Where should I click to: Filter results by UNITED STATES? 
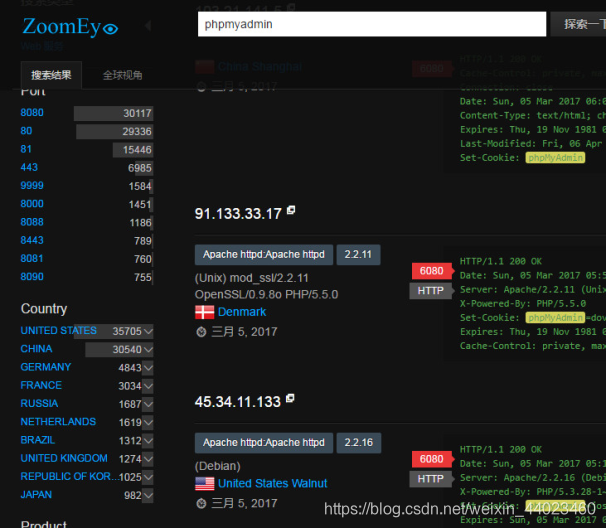59,330
